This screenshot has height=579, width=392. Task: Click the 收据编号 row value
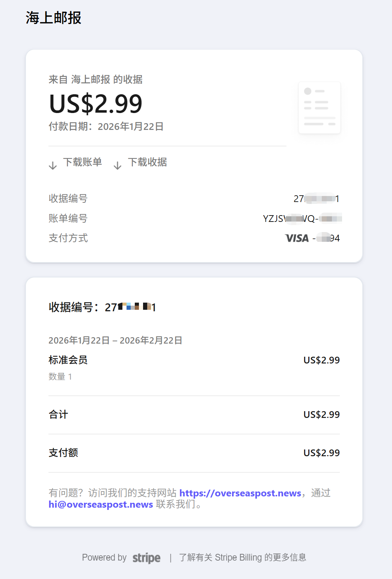[316, 199]
